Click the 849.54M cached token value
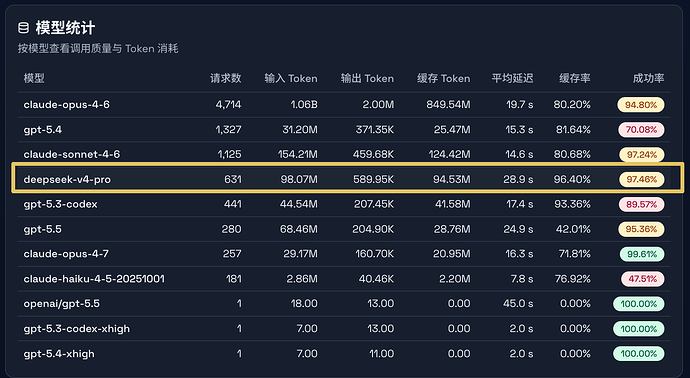Viewport: 690px width, 378px height. (448, 105)
